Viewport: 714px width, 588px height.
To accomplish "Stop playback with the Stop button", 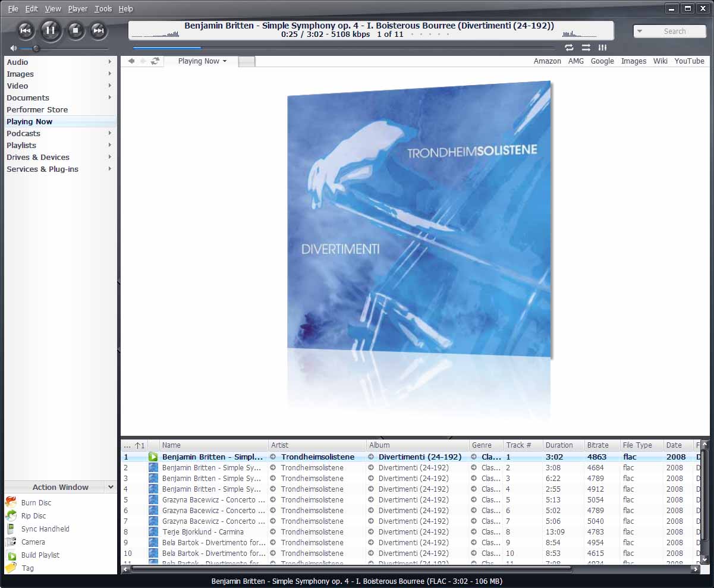I will click(76, 30).
